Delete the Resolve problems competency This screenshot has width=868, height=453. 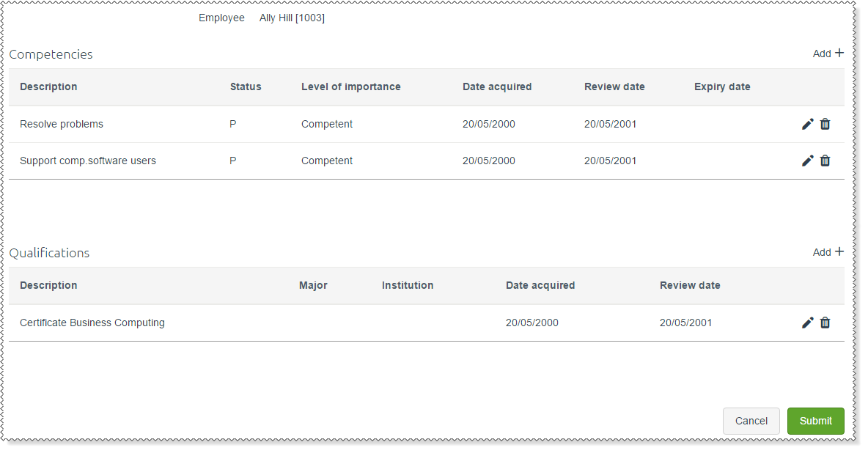825,124
